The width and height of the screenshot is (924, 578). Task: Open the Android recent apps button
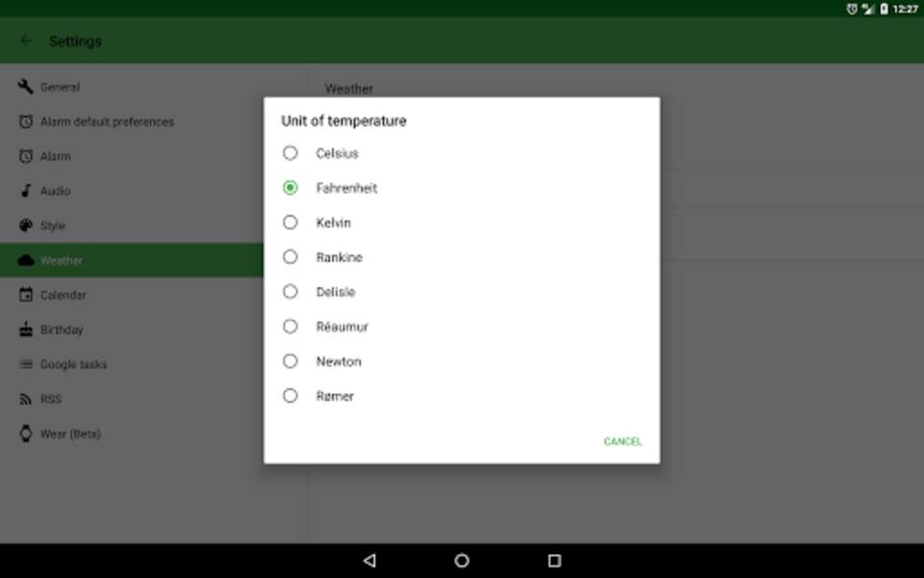tap(554, 561)
